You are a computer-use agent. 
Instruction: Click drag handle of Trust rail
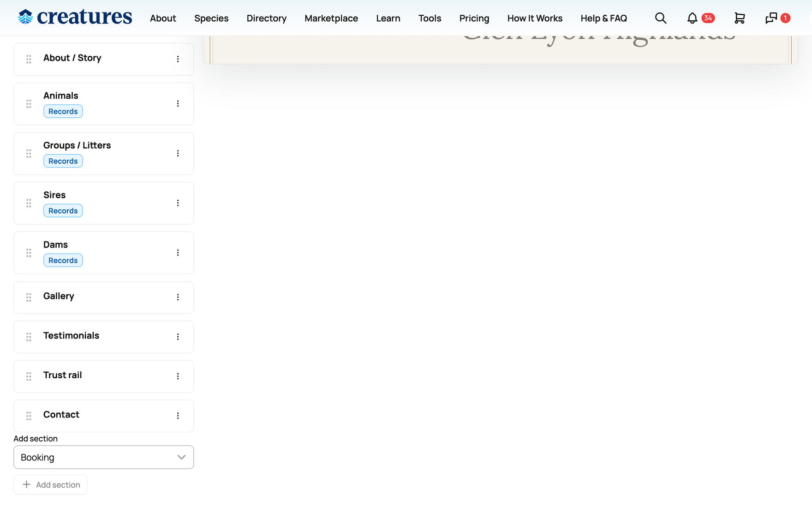pyautogui.click(x=29, y=376)
